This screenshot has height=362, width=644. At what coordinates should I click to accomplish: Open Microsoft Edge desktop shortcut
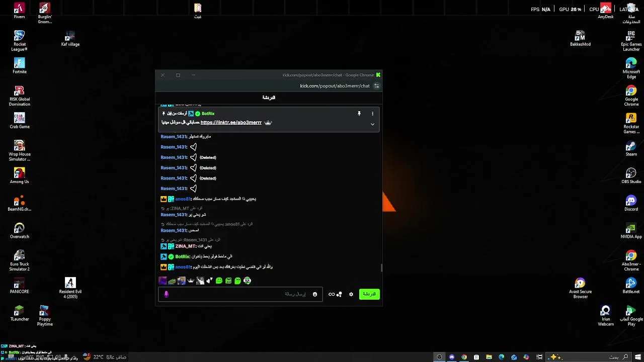point(631,68)
